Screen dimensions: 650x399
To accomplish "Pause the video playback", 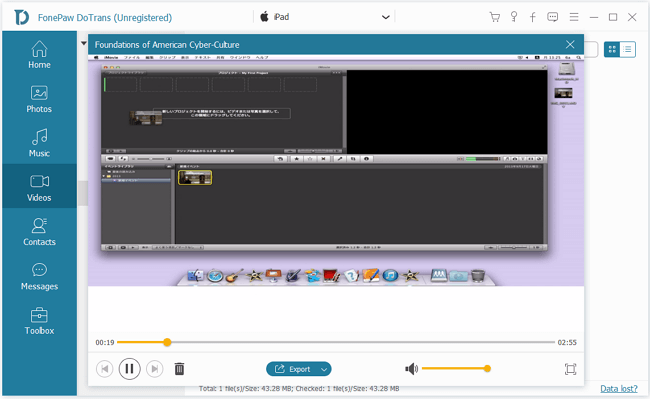I will pos(129,369).
